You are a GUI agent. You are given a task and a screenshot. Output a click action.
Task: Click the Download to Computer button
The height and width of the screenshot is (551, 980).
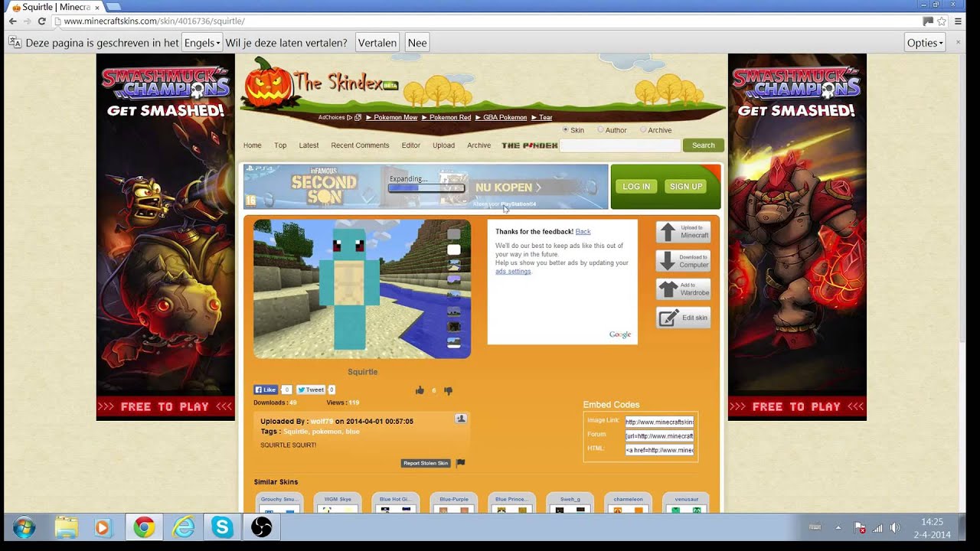[683, 261]
